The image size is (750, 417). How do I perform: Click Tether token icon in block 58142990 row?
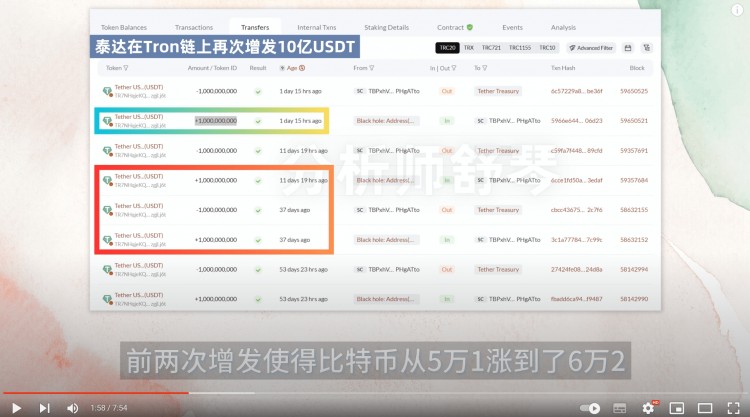tap(108, 299)
